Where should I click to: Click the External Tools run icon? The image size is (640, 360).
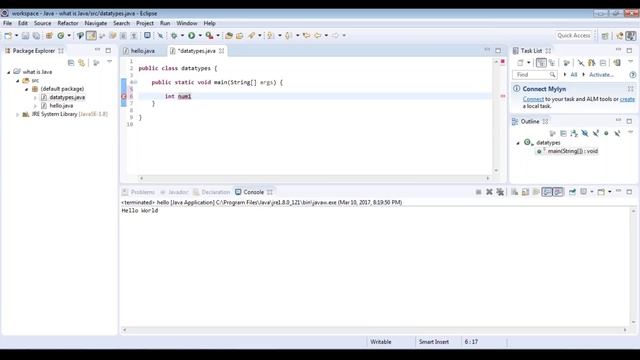(209, 36)
